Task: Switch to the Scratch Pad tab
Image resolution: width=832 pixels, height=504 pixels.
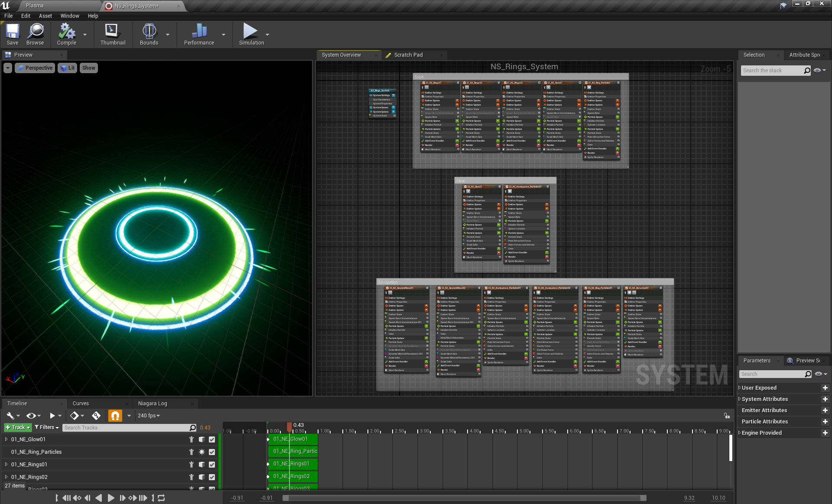Action: click(408, 55)
